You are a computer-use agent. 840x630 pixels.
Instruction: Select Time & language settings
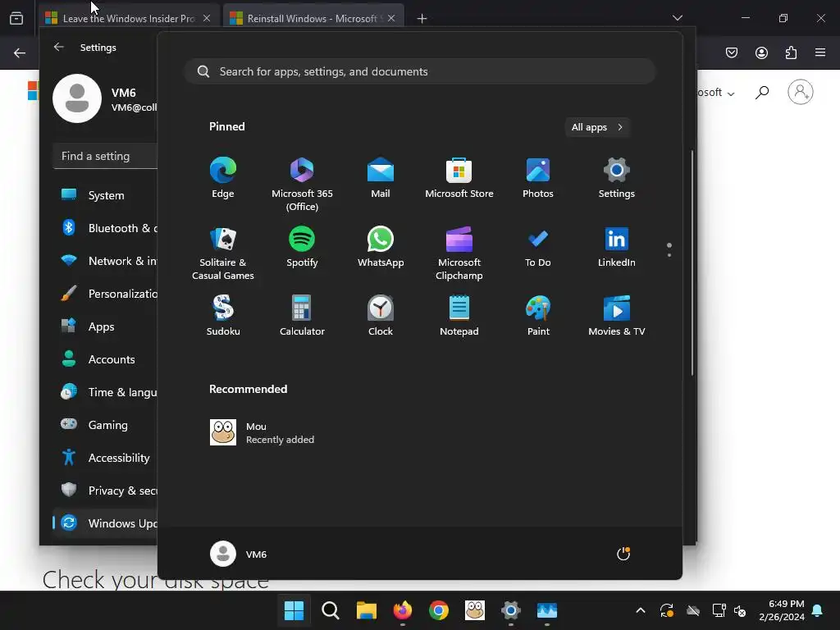click(105, 392)
